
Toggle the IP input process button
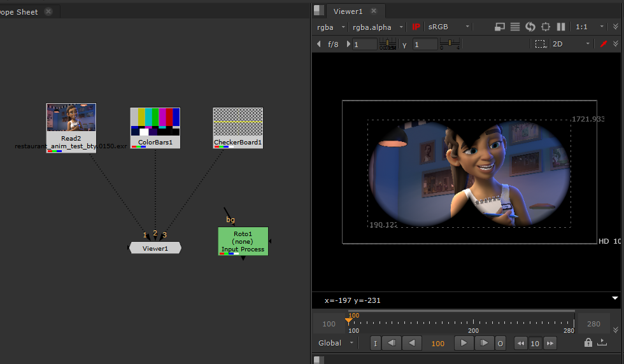tap(416, 27)
